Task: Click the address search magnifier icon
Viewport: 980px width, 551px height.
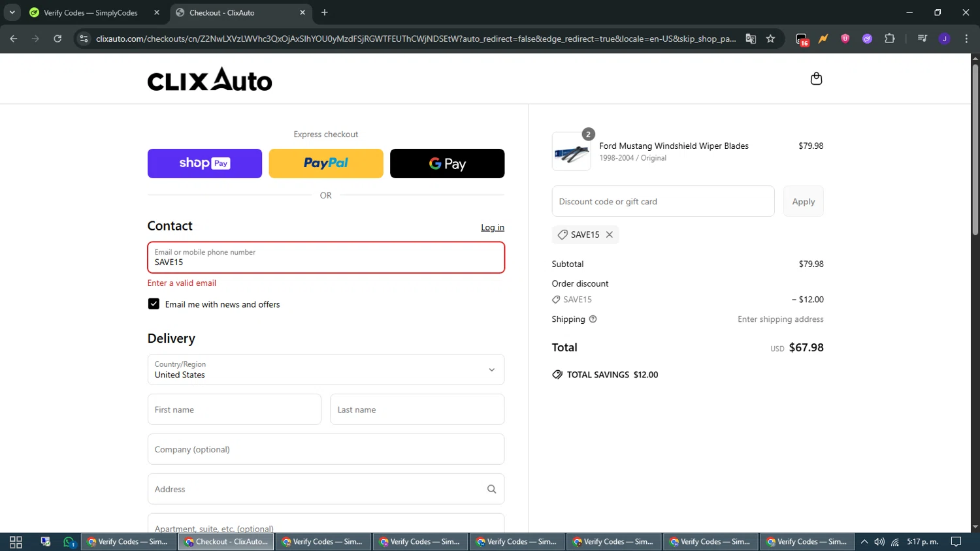Action: (x=491, y=489)
